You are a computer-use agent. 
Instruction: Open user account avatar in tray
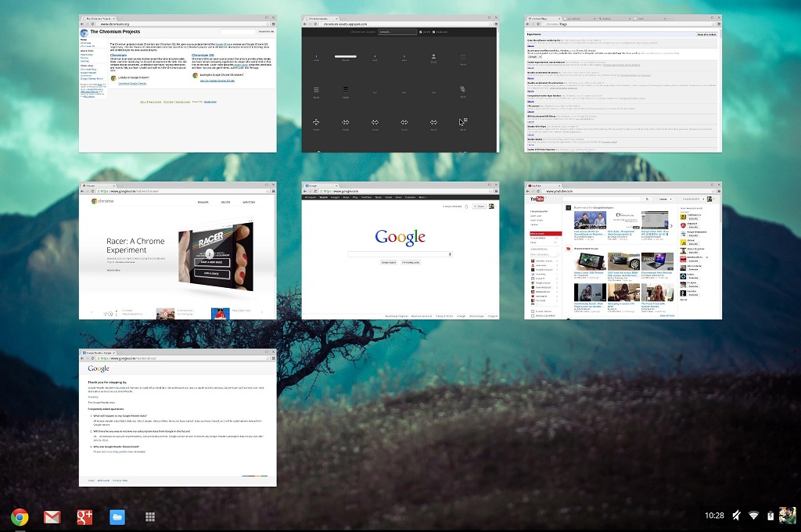click(x=787, y=515)
